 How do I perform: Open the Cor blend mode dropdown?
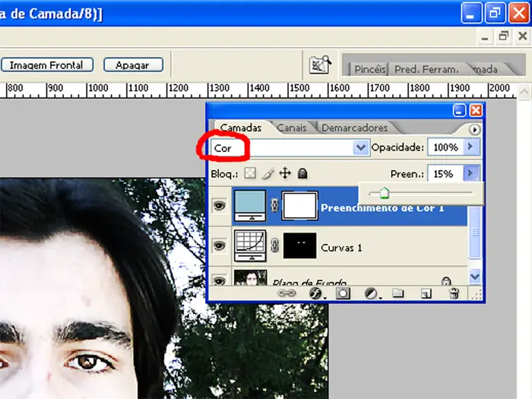pyautogui.click(x=361, y=148)
